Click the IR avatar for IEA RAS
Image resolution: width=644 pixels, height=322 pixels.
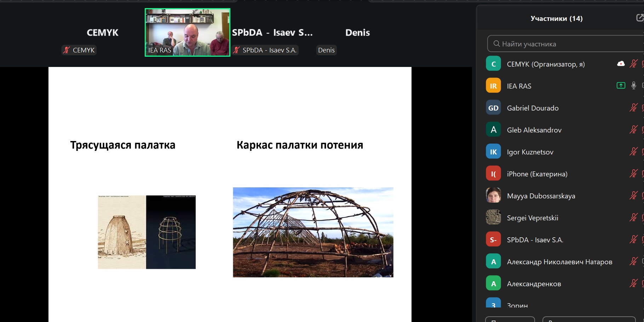493,86
